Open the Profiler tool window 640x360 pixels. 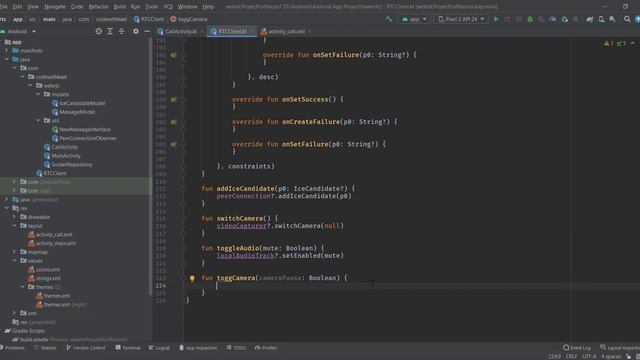(x=266, y=348)
